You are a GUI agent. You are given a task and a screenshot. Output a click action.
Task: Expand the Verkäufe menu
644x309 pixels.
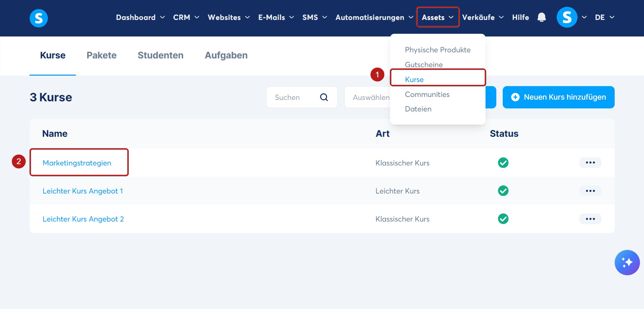[483, 17]
